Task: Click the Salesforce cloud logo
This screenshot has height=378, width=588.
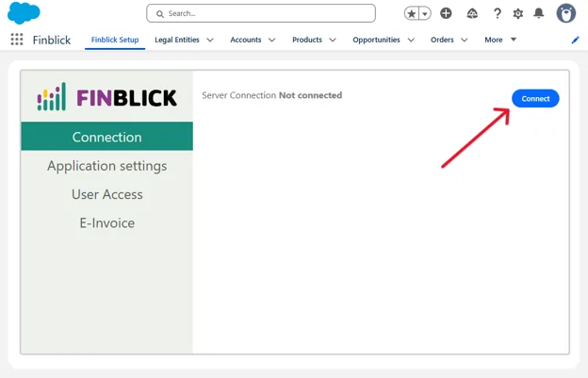Action: (24, 12)
